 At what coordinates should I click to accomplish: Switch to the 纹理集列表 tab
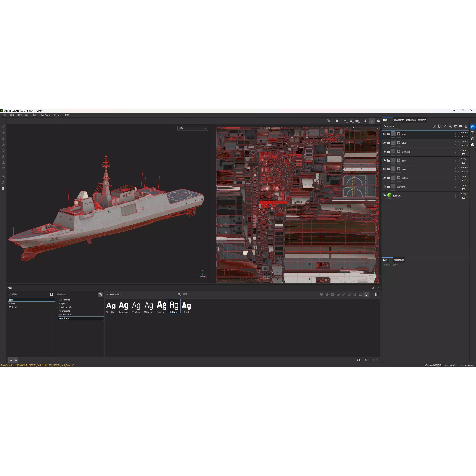coord(411,120)
